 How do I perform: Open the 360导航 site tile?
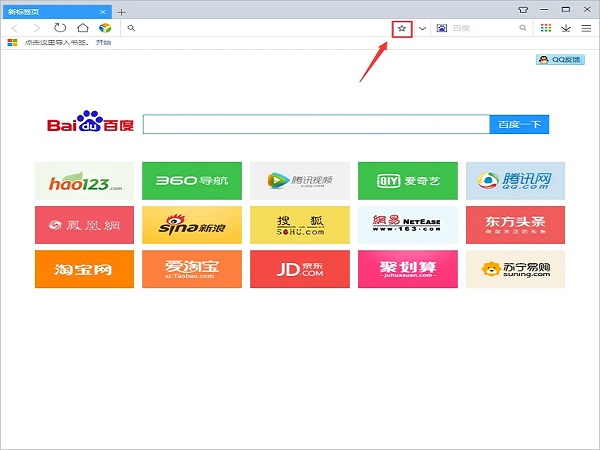click(x=192, y=181)
